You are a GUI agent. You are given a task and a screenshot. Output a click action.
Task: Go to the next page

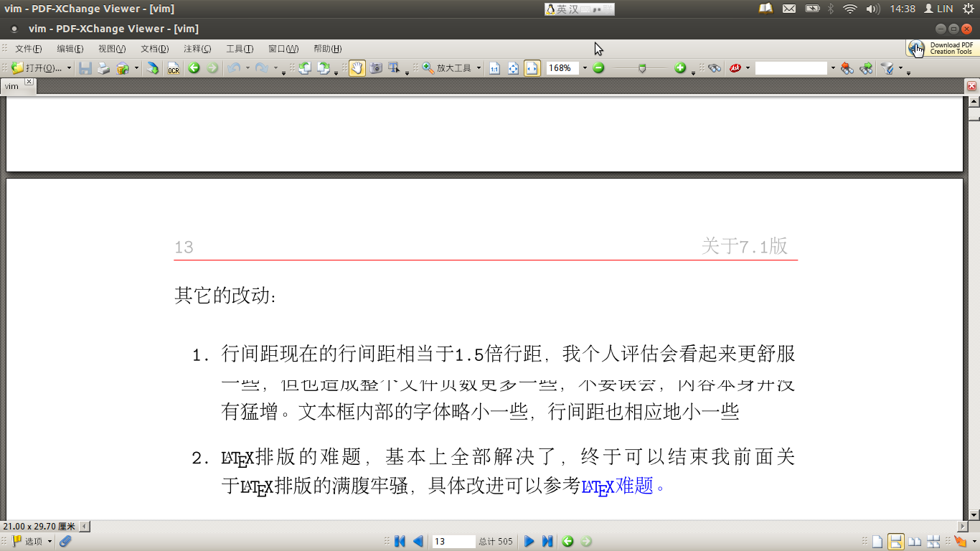point(529,541)
